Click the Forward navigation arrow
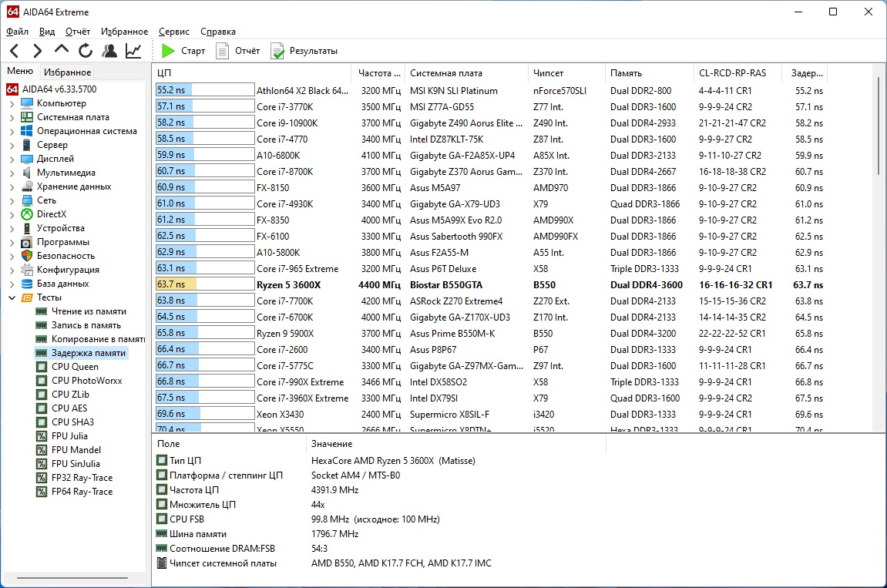Image resolution: width=887 pixels, height=588 pixels. click(37, 51)
